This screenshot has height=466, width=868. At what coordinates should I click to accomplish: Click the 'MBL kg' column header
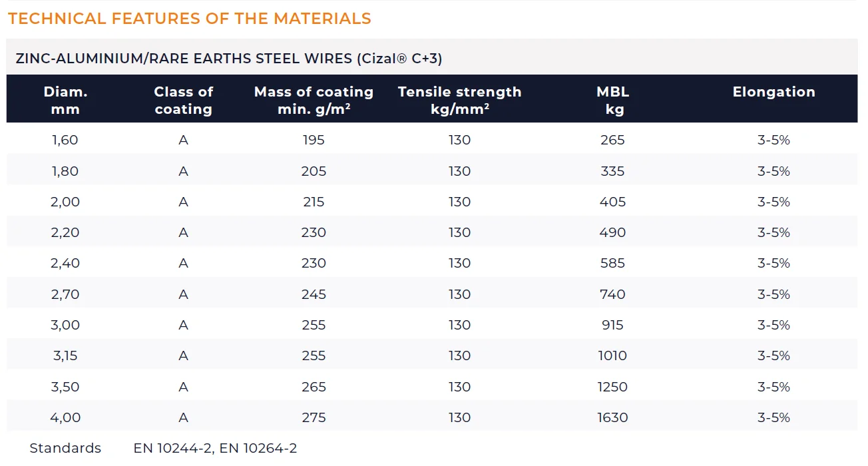612,100
